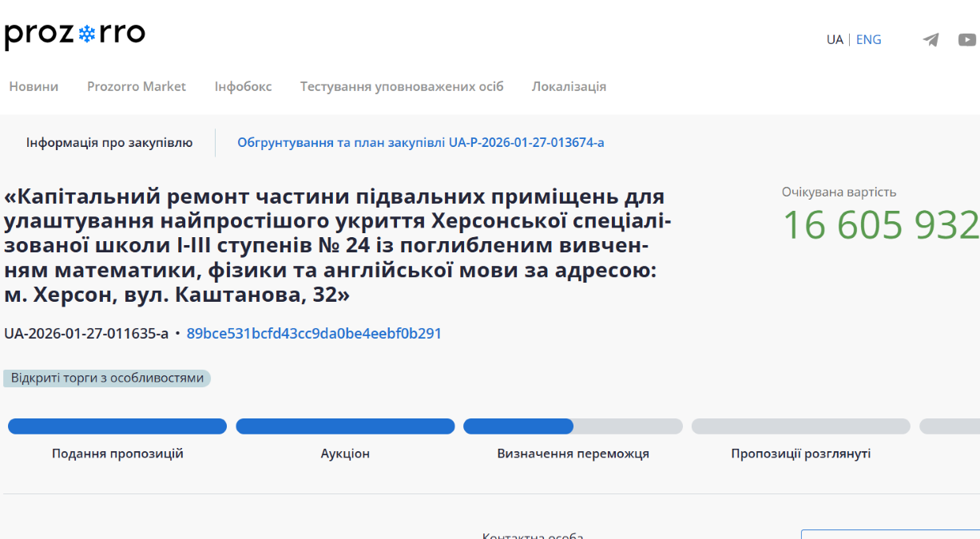Click the Prozorro logo

(x=75, y=34)
